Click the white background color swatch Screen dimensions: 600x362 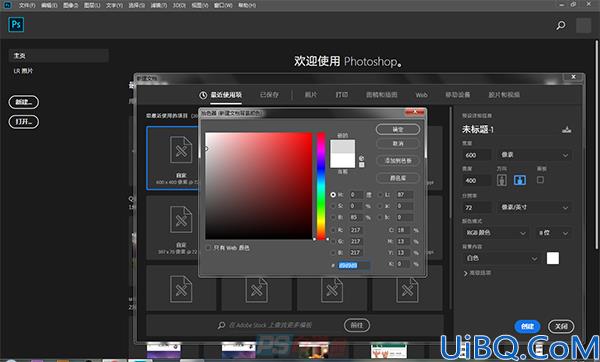(x=553, y=258)
